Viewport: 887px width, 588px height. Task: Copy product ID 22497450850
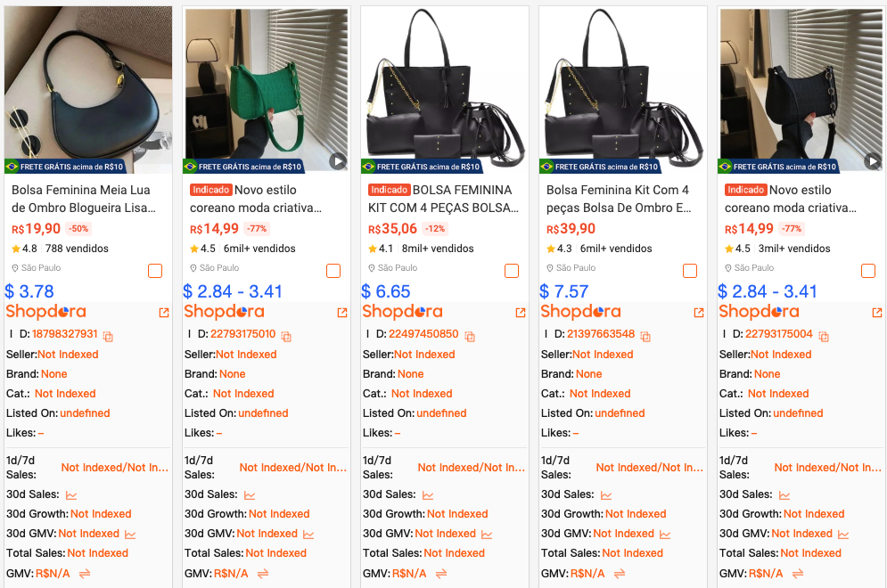[x=469, y=336]
